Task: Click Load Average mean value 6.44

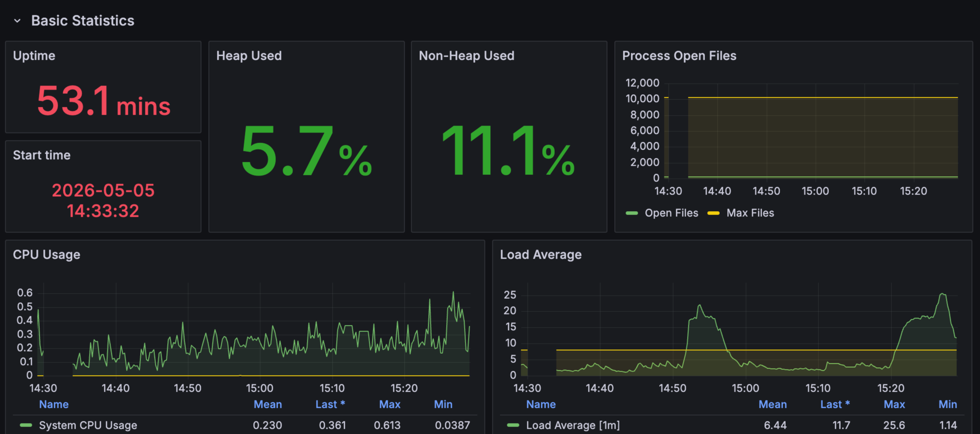Action: pos(775,425)
